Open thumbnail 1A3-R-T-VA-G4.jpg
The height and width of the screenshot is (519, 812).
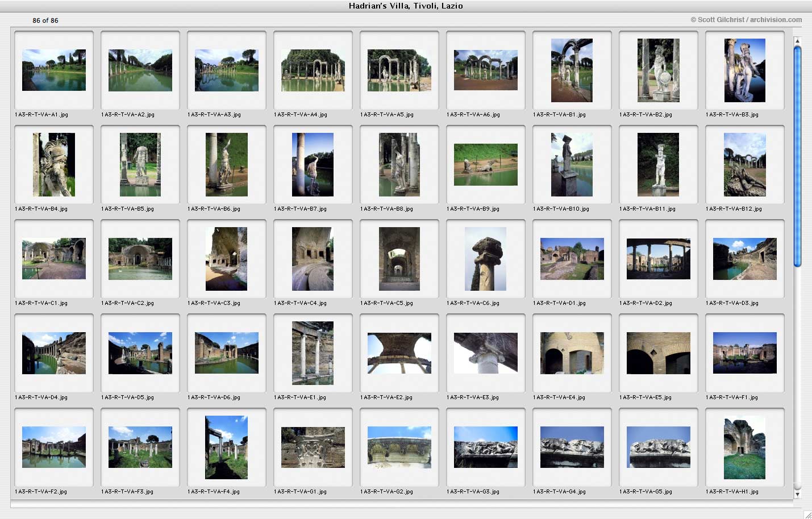pyautogui.click(x=572, y=447)
